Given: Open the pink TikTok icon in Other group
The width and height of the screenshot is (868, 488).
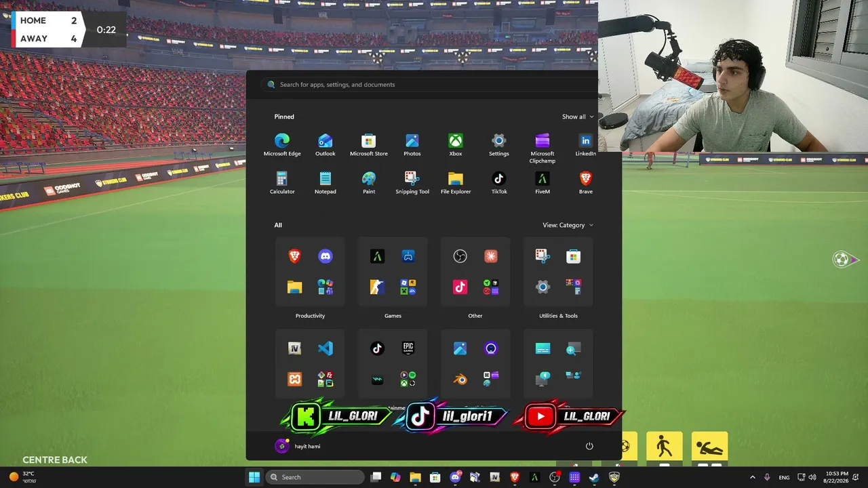Looking at the screenshot, I should [460, 287].
